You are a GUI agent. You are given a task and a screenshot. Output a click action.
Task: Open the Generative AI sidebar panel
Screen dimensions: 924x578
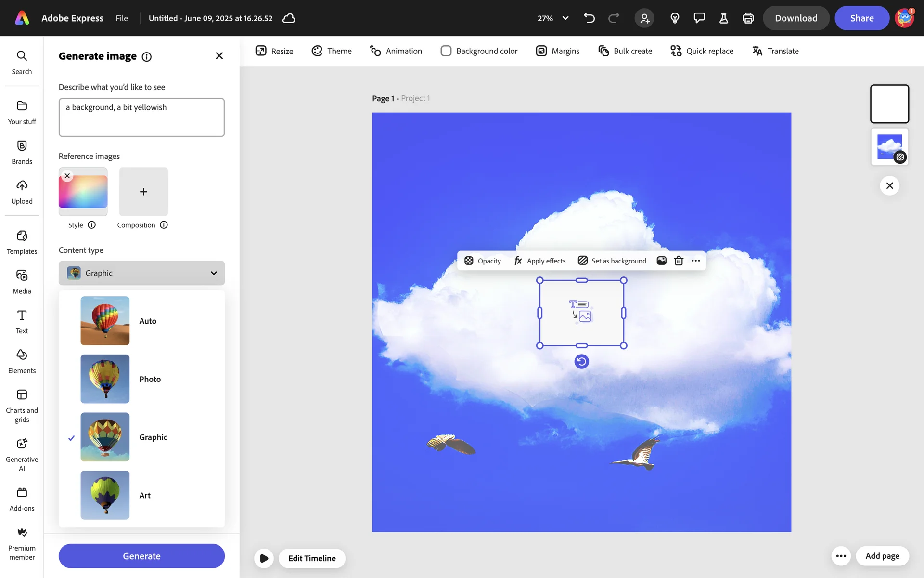(x=22, y=454)
